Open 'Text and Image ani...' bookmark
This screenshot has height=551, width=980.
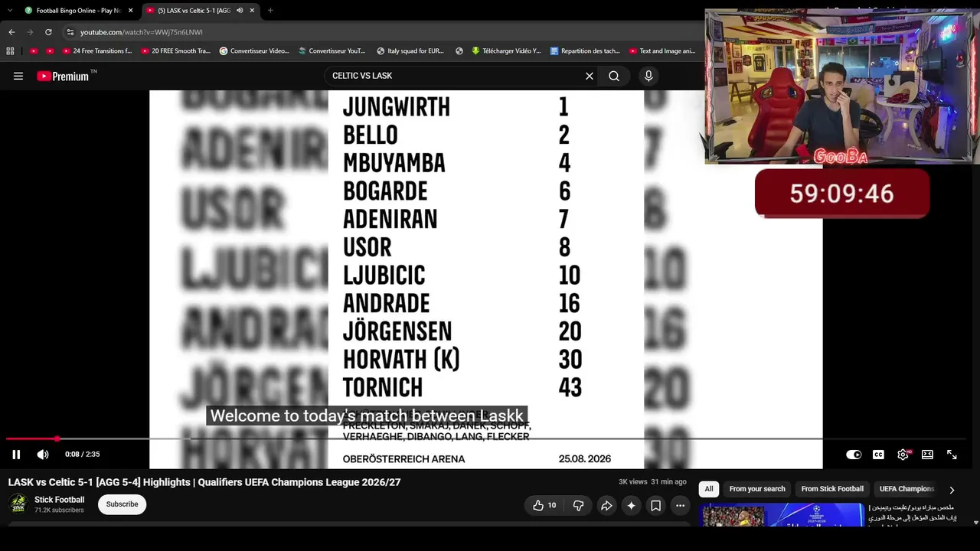(x=662, y=51)
